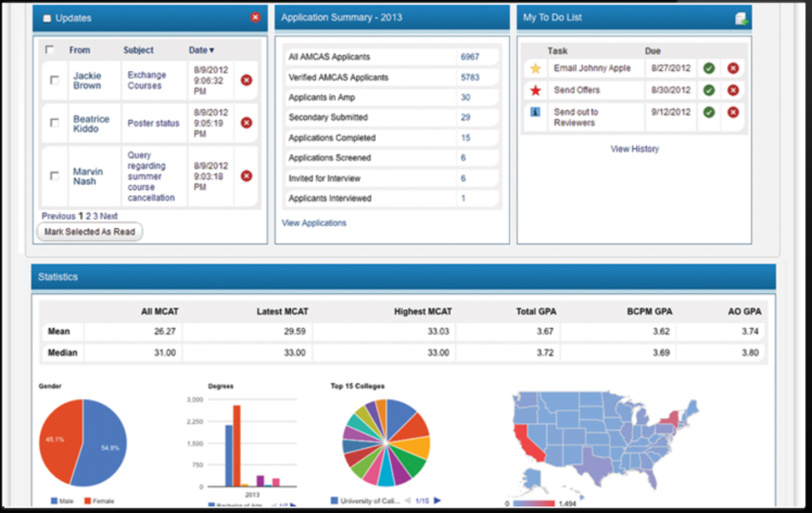Toggle the Date sort arrow in Updates
Screen dimensions: 812x513
[x=212, y=49]
